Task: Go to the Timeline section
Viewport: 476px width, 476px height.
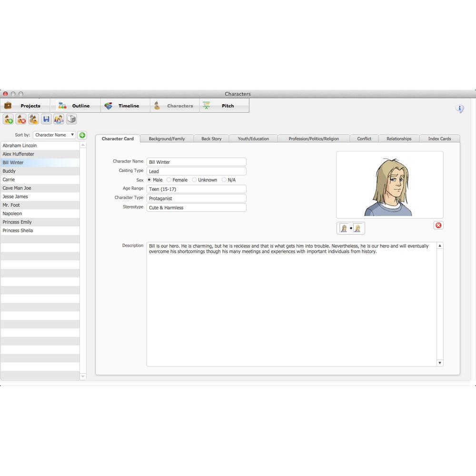Action: (125, 106)
